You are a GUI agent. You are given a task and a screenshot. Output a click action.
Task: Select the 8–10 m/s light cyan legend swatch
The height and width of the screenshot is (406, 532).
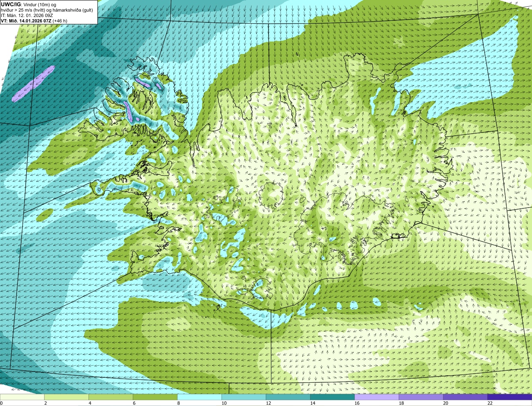[199, 397]
